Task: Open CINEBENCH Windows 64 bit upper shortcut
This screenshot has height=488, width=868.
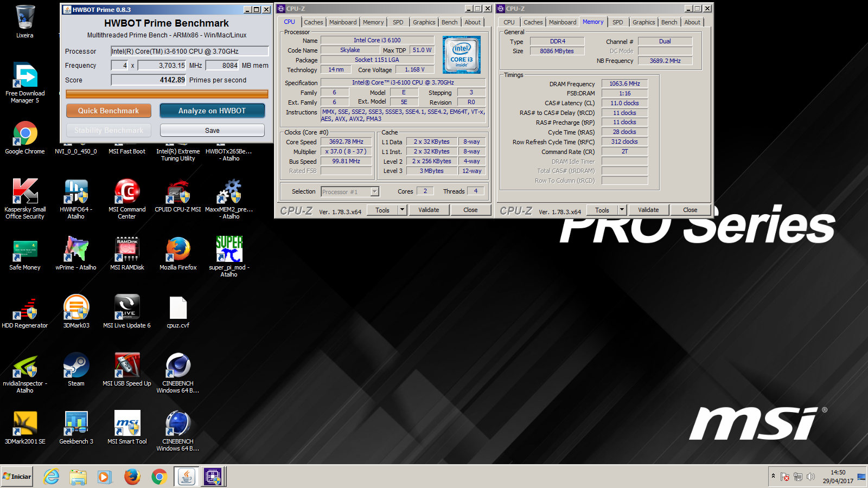Action: click(x=178, y=373)
